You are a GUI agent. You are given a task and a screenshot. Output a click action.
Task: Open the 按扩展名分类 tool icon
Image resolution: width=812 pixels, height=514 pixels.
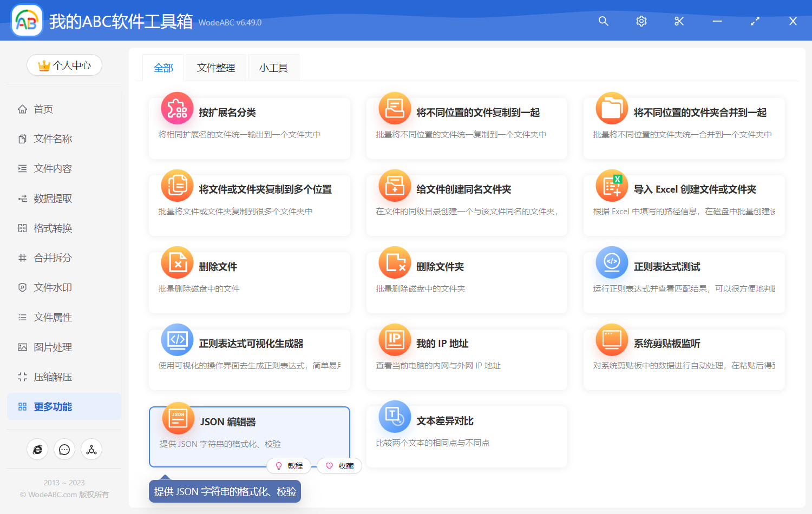(177, 108)
